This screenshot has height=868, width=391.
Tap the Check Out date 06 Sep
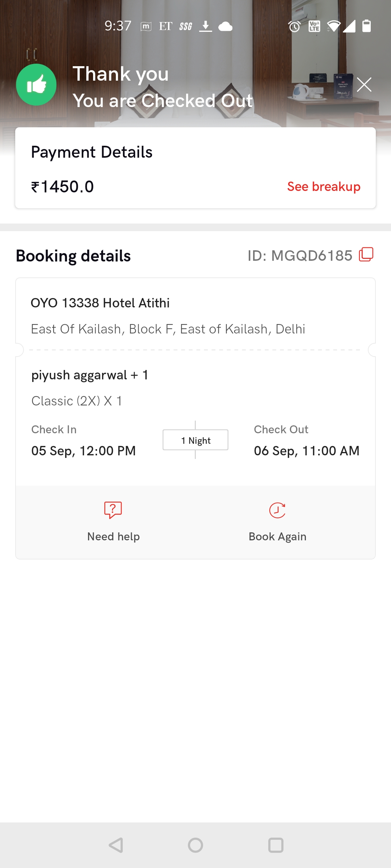[x=306, y=451]
